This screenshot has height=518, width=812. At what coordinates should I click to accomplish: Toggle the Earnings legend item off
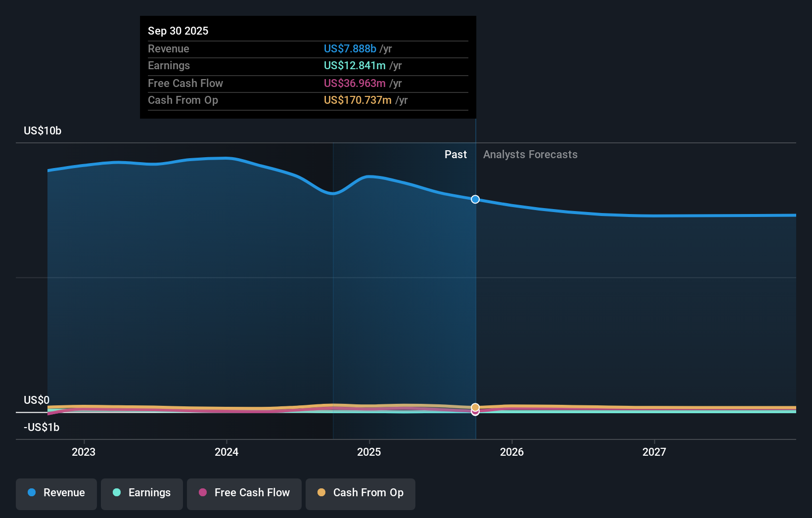142,493
